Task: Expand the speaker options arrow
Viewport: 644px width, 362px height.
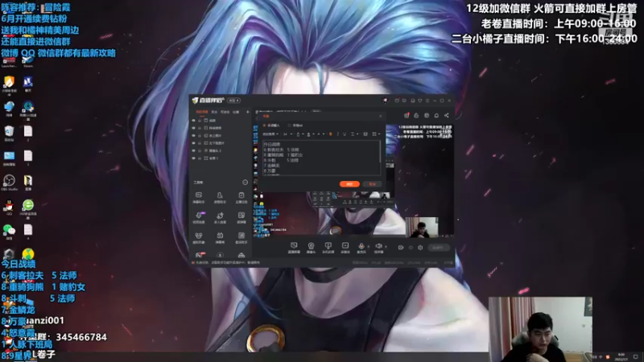Action: pyautogui.click(x=386, y=246)
